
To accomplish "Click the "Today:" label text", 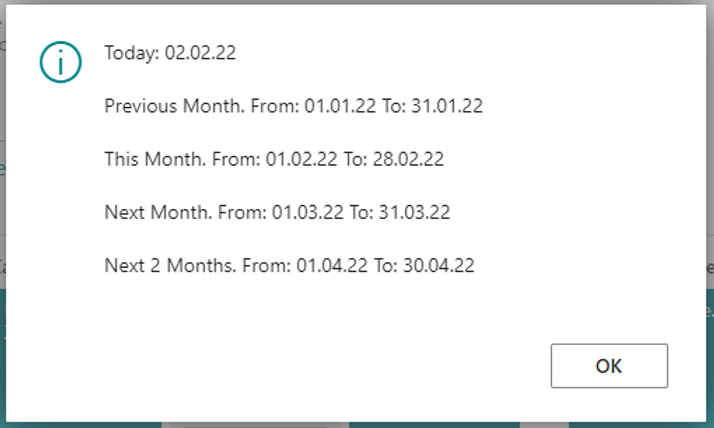I will point(130,53).
